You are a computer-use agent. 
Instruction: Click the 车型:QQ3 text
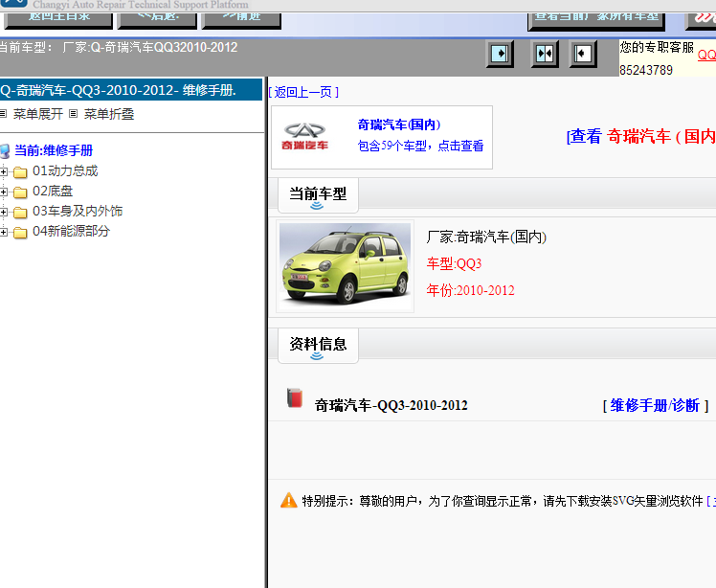click(x=455, y=263)
